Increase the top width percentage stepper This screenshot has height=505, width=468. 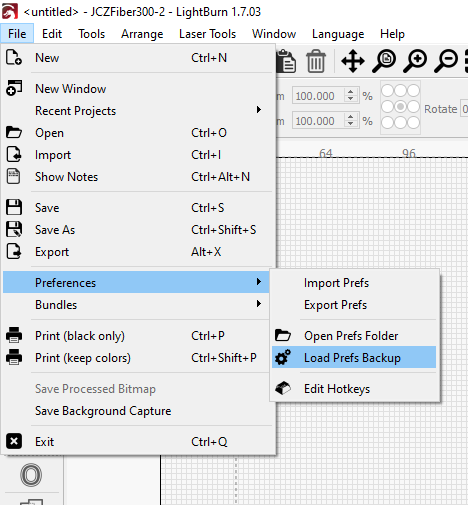(x=350, y=92)
